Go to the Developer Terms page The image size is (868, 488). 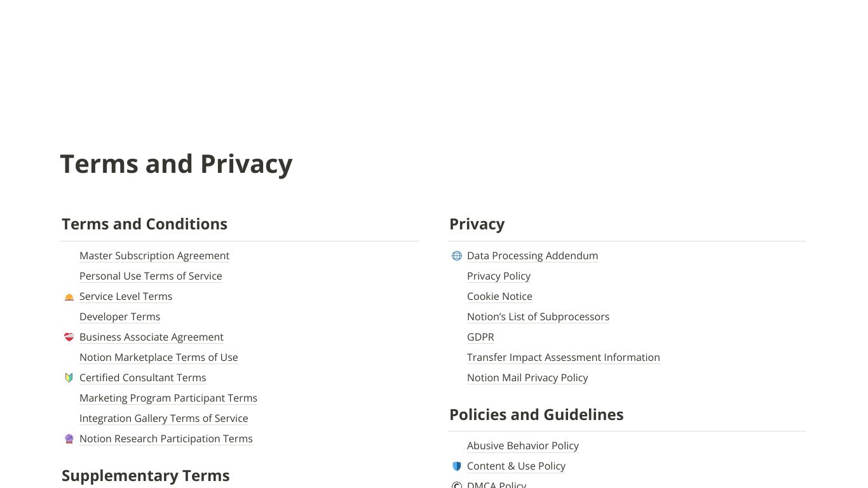(119, 317)
